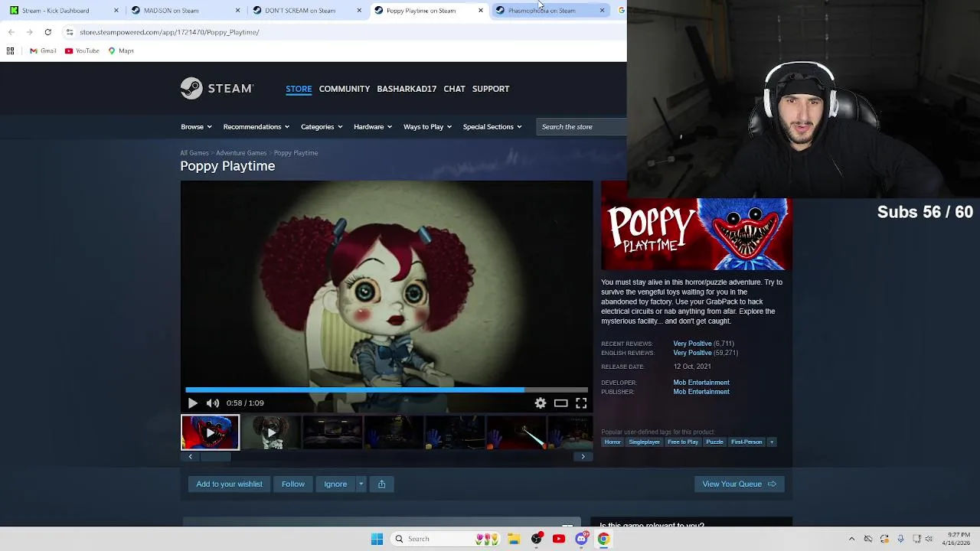Screen dimensions: 980x551
Task: Click the browser forward arrow
Action: pos(30,32)
